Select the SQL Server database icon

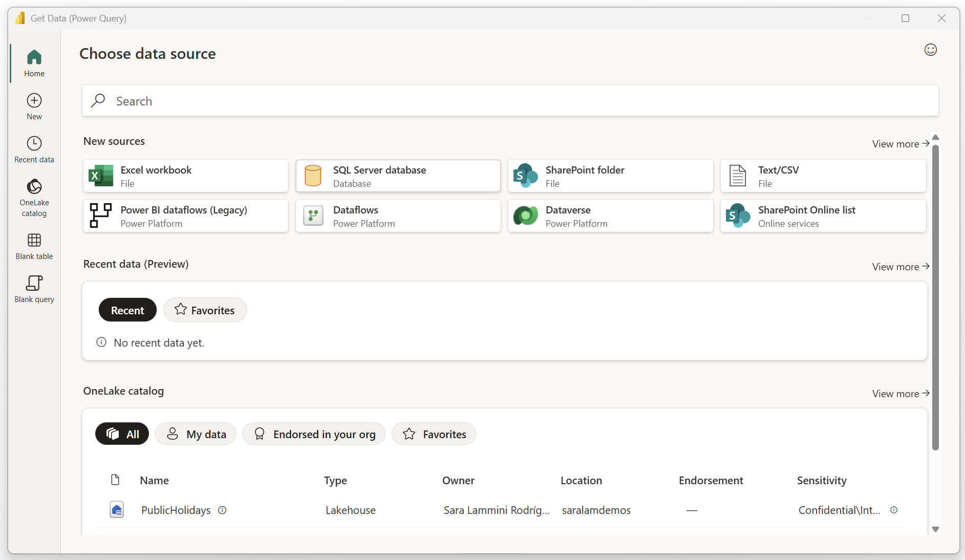[313, 176]
